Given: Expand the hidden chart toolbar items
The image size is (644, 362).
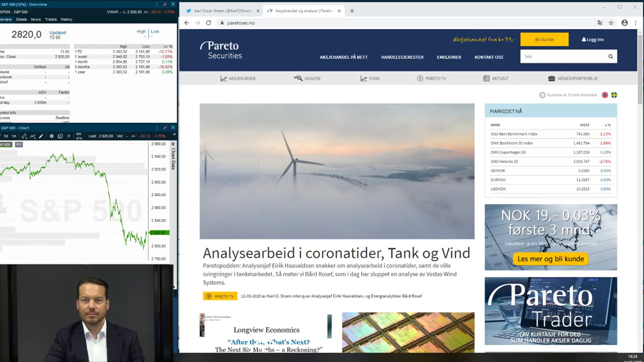Looking at the screenshot, I should tap(174, 134).
